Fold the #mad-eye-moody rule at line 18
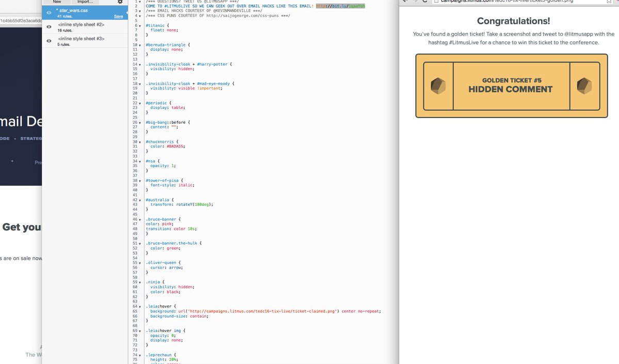The width and height of the screenshot is (619, 364). (140, 84)
